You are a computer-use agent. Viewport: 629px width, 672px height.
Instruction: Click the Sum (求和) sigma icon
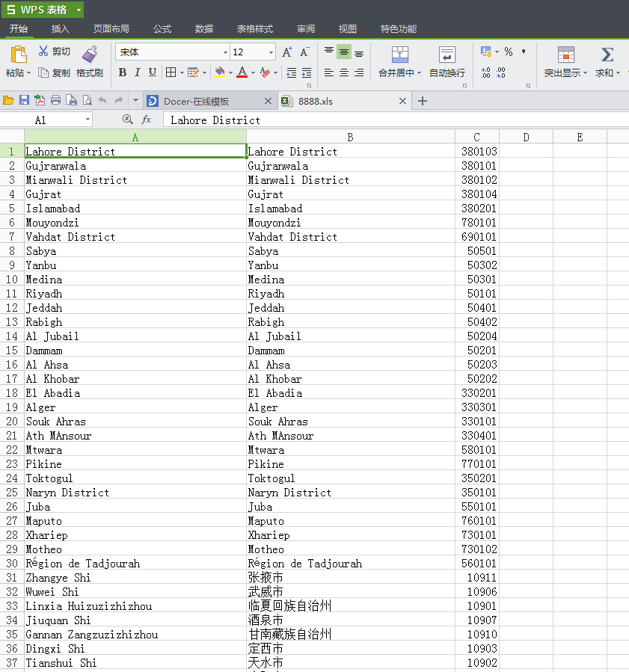pyautogui.click(x=607, y=55)
